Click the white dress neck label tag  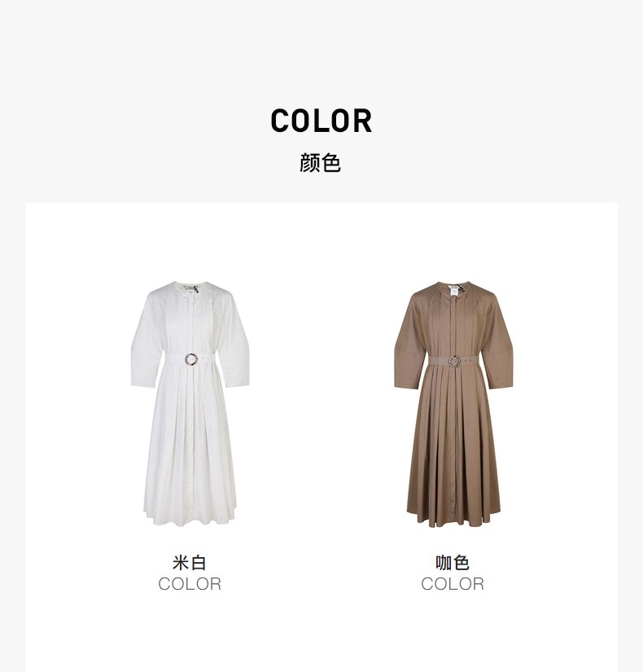190,290
